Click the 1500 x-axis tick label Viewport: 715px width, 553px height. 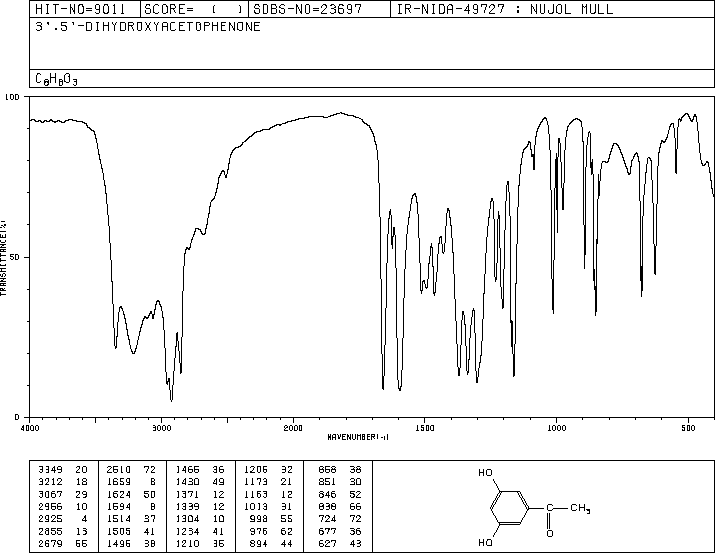click(x=425, y=428)
